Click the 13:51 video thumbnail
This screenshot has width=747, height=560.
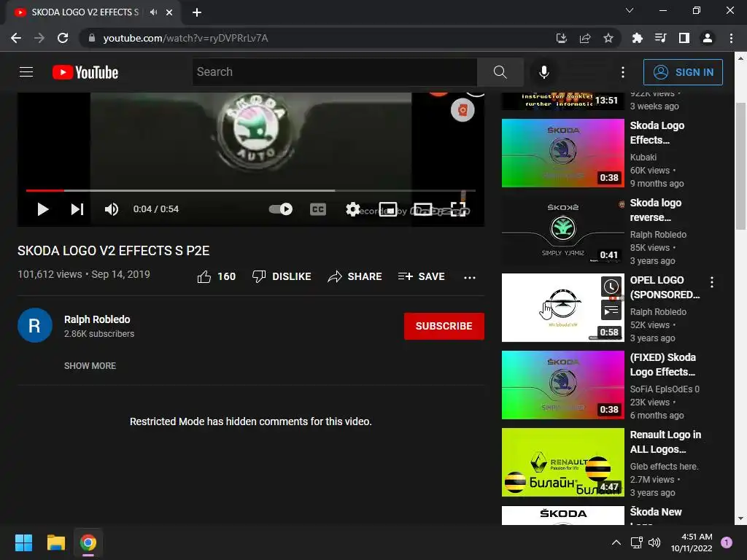(562, 101)
